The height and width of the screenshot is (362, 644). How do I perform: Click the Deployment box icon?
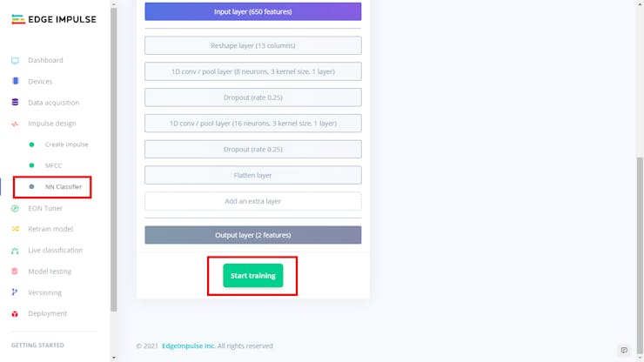15,313
